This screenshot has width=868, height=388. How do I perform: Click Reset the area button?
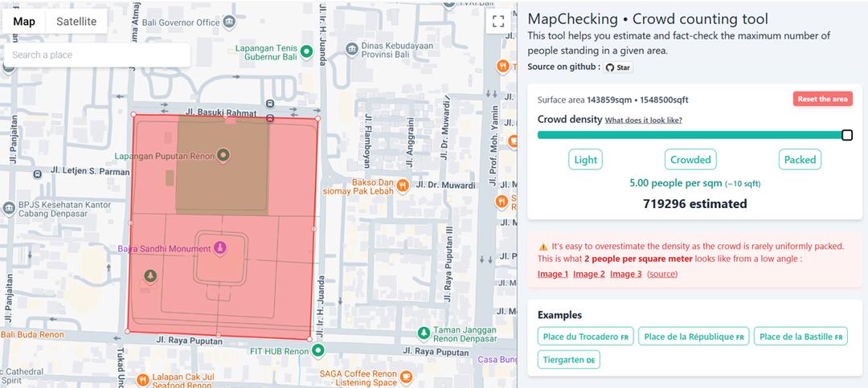(x=823, y=99)
